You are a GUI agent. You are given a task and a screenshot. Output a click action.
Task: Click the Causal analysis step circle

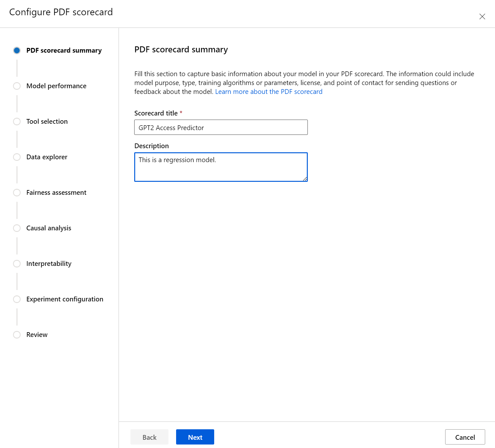tap(17, 228)
